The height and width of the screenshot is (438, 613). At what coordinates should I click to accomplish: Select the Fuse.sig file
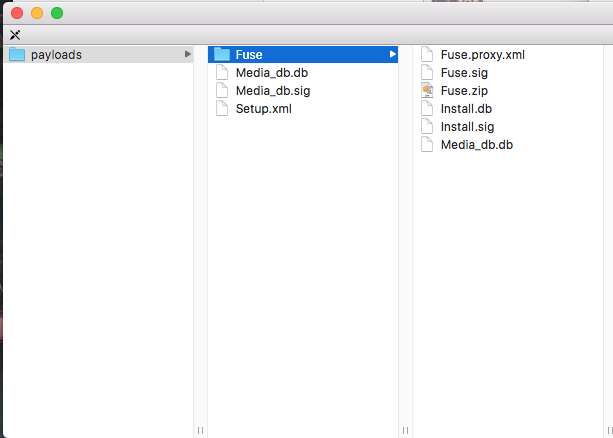pos(464,73)
